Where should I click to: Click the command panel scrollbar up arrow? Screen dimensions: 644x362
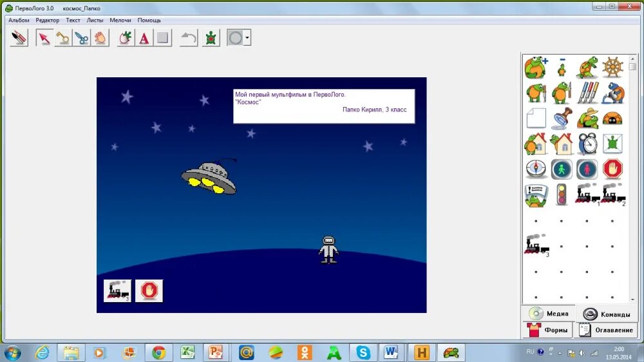point(632,59)
